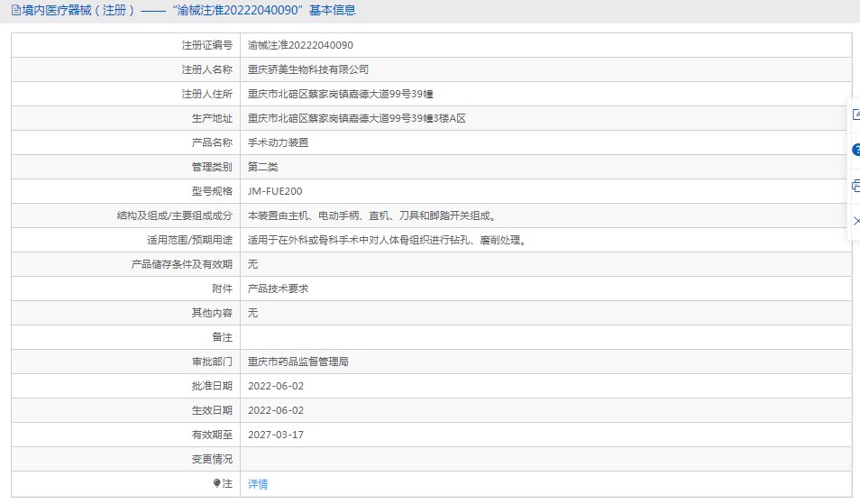The height and width of the screenshot is (504, 860).
Task: Click the 有效期至 label
Action: tap(212, 435)
